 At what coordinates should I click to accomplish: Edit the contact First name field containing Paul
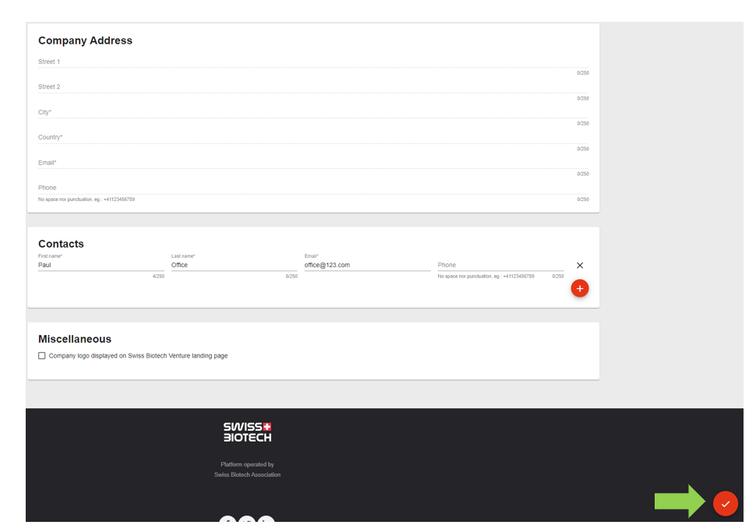coord(101,265)
